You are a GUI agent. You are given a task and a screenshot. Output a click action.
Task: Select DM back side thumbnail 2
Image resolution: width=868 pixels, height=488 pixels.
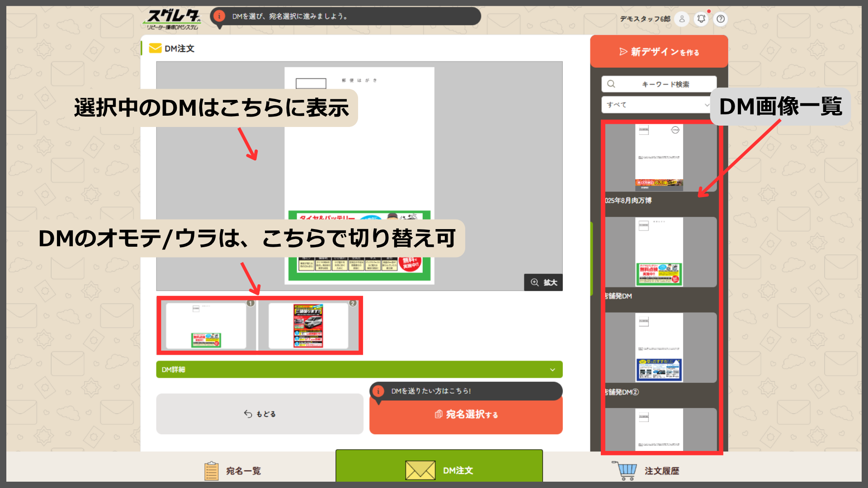pos(308,326)
